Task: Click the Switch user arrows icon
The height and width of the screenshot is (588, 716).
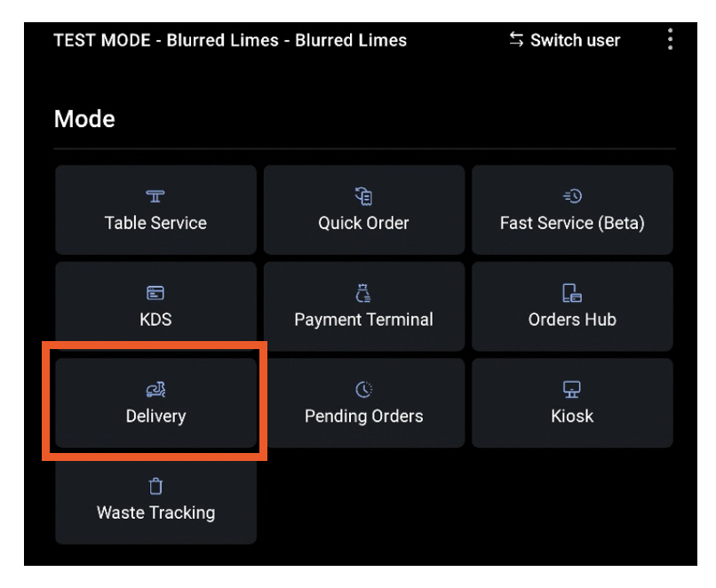Action: 516,39
